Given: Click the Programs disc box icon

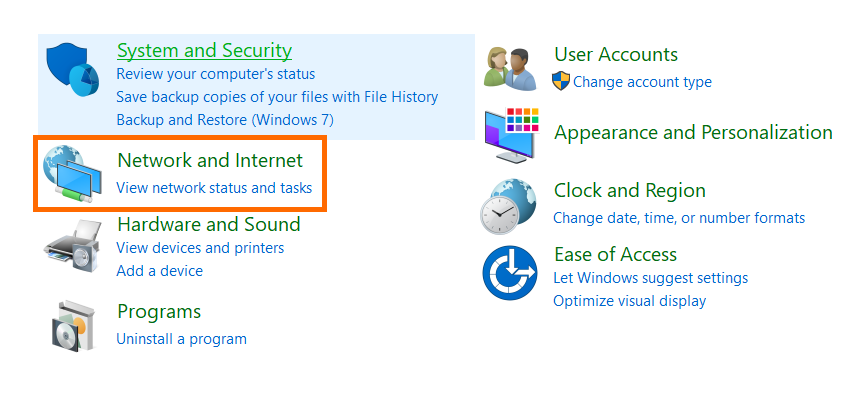Looking at the screenshot, I should [x=72, y=325].
